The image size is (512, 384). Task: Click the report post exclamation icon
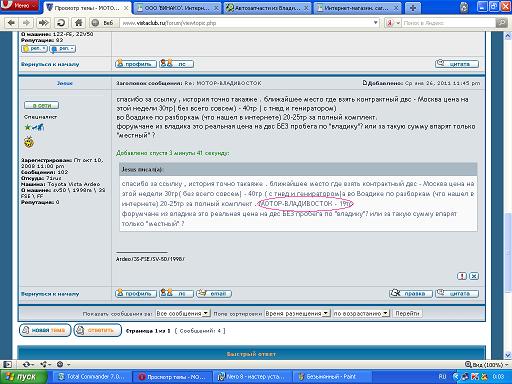coord(462,276)
